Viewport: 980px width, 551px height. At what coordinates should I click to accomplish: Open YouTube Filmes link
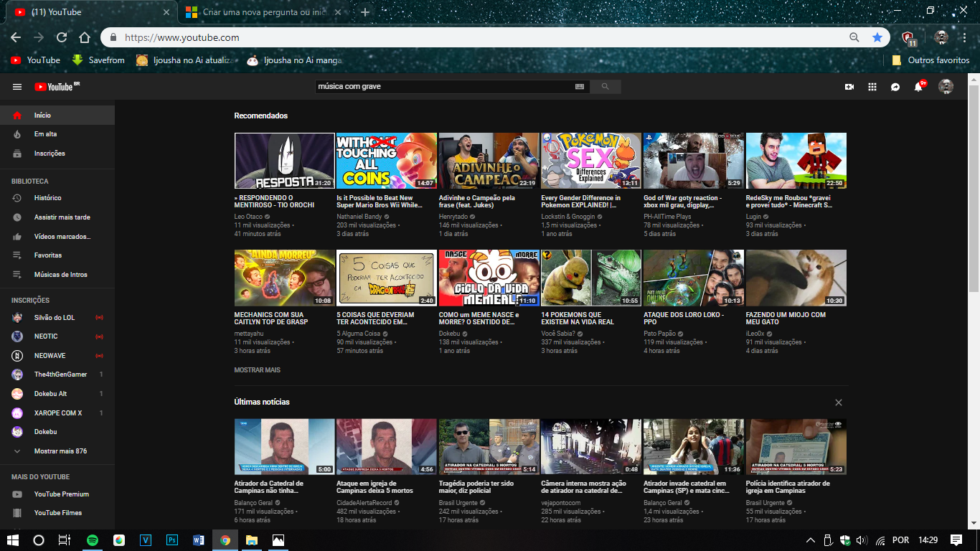tap(57, 513)
